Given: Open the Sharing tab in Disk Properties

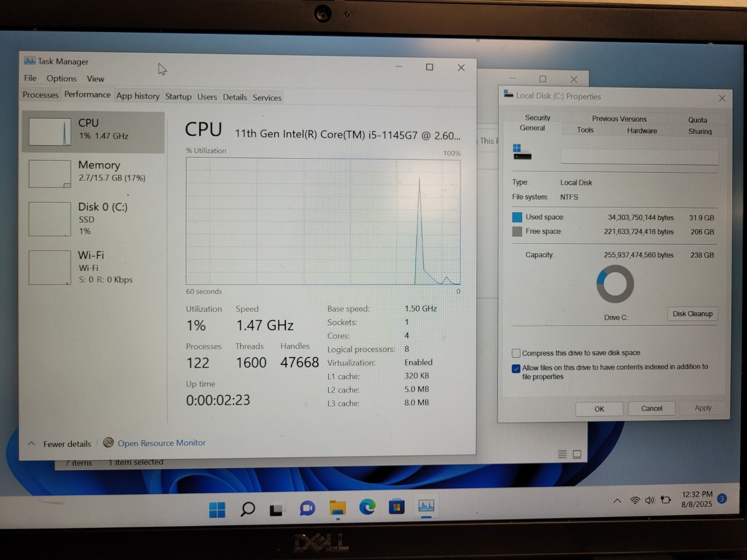Looking at the screenshot, I should pyautogui.click(x=700, y=132).
